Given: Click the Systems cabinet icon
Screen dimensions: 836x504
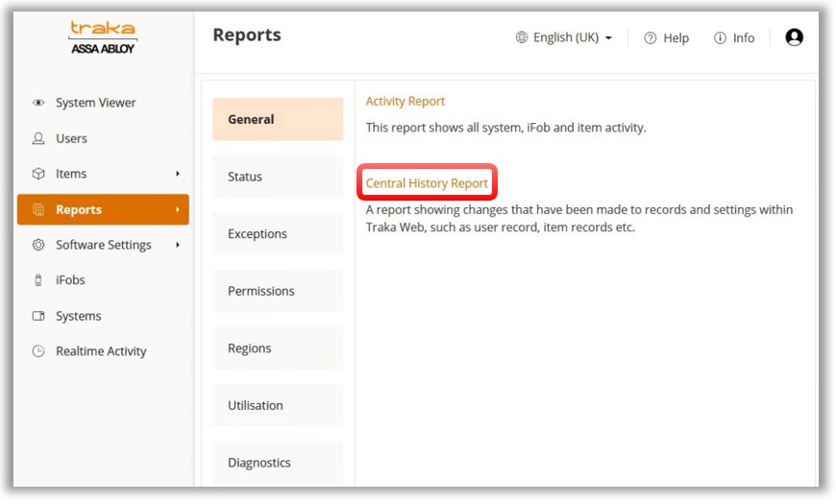Looking at the screenshot, I should (38, 316).
